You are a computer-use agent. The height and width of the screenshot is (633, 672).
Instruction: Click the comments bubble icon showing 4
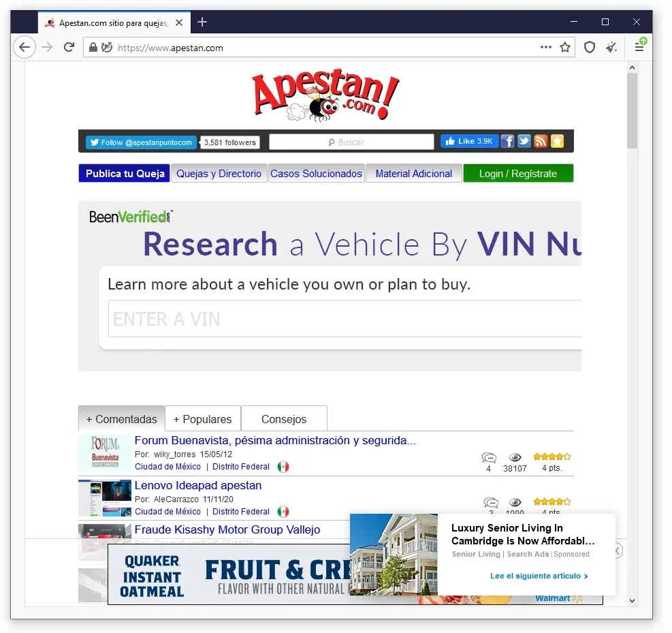(489, 458)
